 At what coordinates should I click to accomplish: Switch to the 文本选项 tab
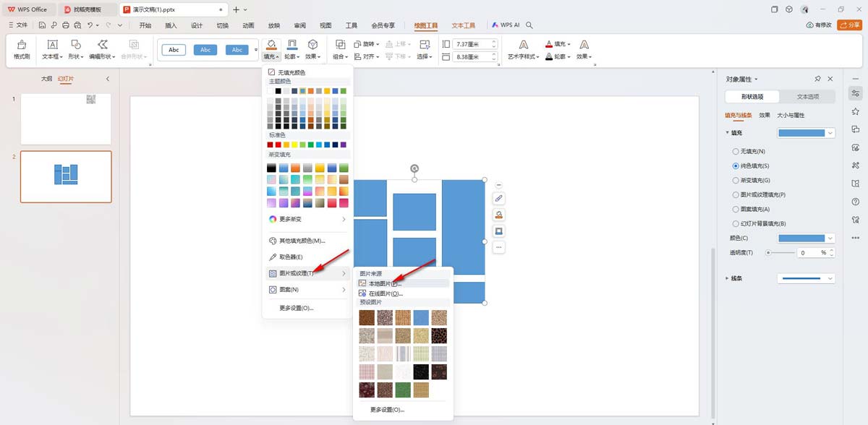click(808, 96)
